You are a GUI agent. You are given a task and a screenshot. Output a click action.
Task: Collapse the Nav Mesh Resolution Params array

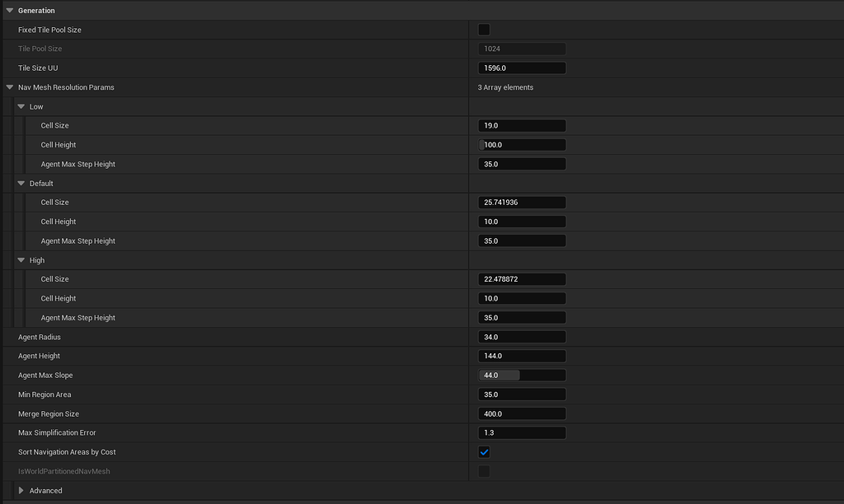tap(10, 86)
